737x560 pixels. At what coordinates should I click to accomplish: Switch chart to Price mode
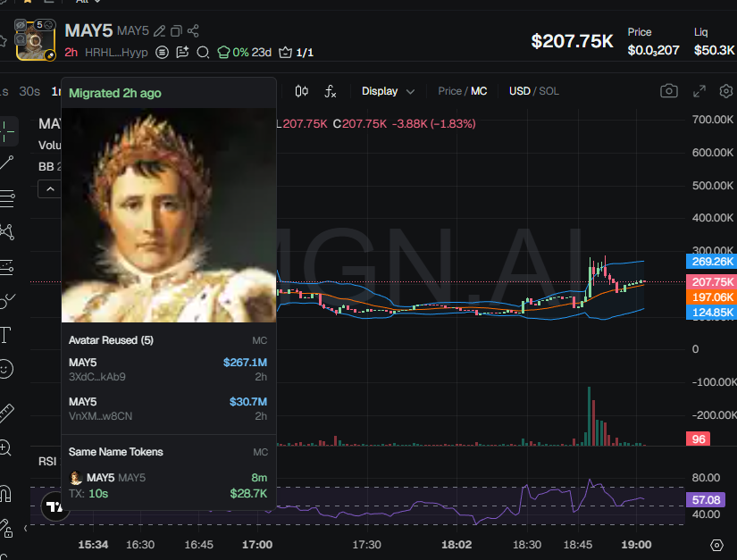(x=450, y=91)
